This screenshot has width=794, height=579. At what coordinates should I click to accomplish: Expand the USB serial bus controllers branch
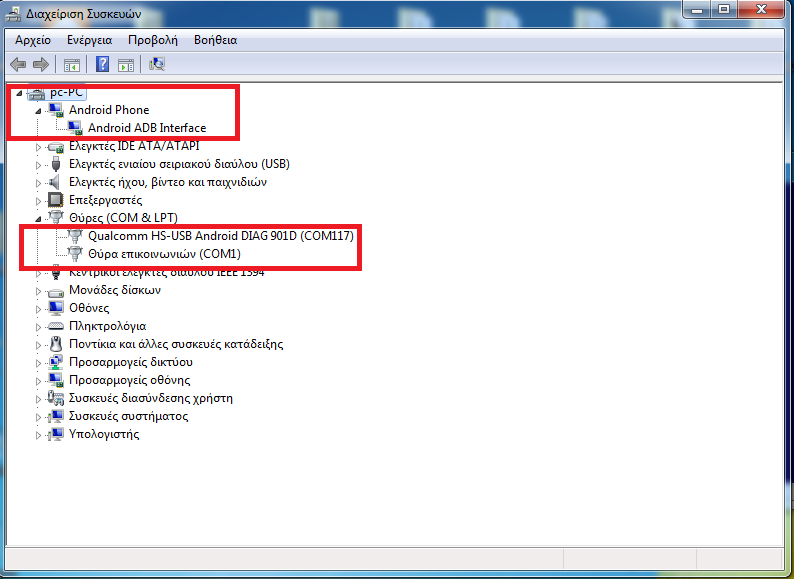(38, 165)
